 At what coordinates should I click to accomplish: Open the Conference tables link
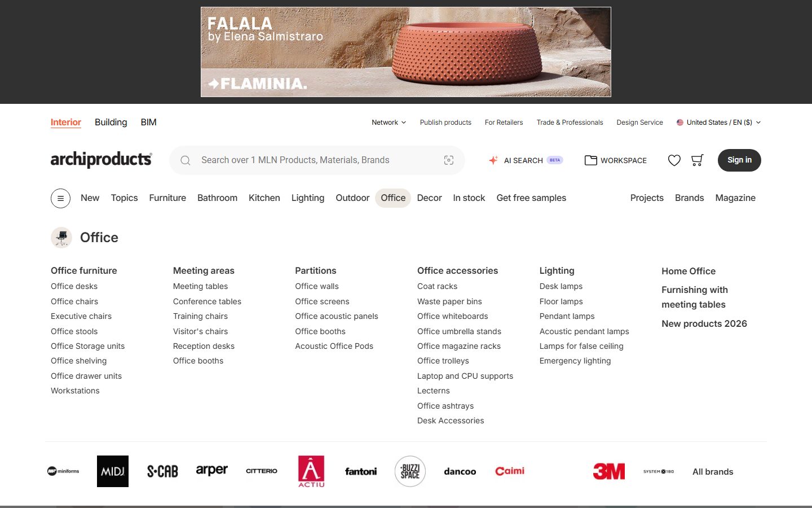click(207, 301)
